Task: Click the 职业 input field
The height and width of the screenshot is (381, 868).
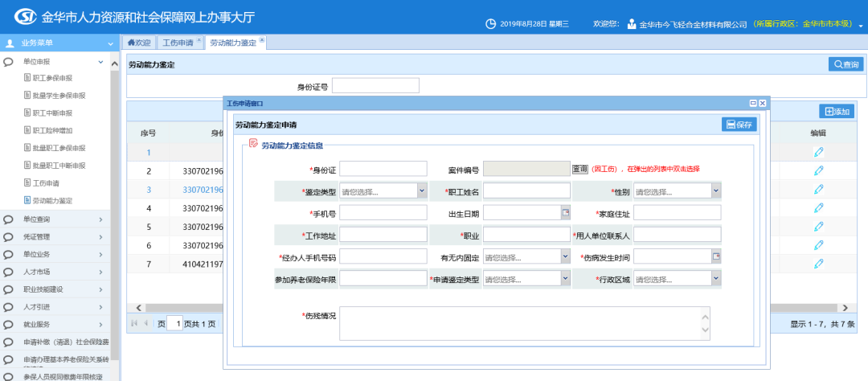Action: coord(526,235)
